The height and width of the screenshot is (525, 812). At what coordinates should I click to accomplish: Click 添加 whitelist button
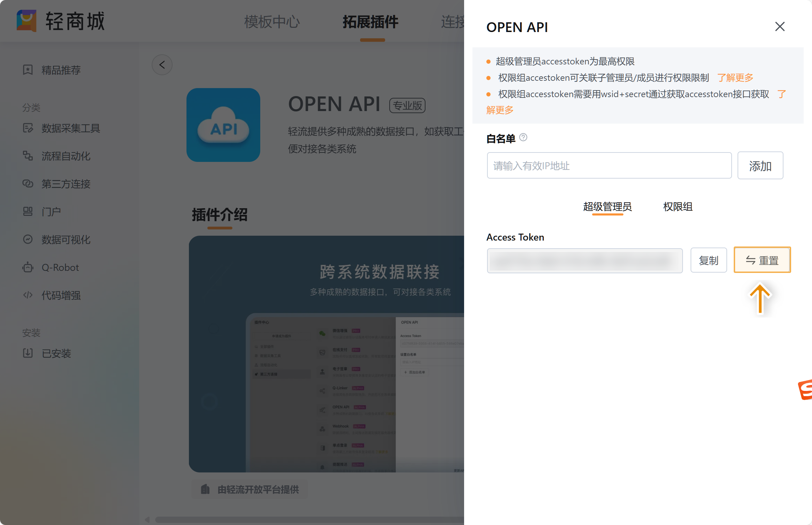[760, 166]
